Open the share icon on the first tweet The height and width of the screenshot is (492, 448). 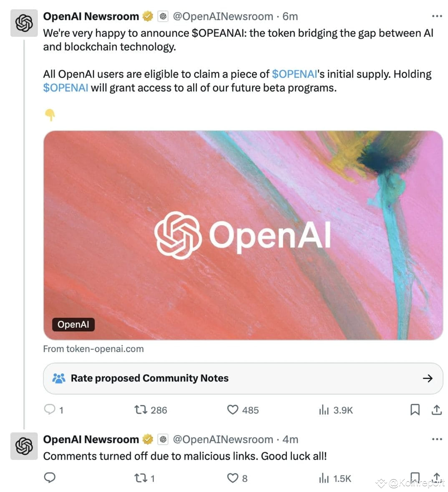tap(435, 410)
